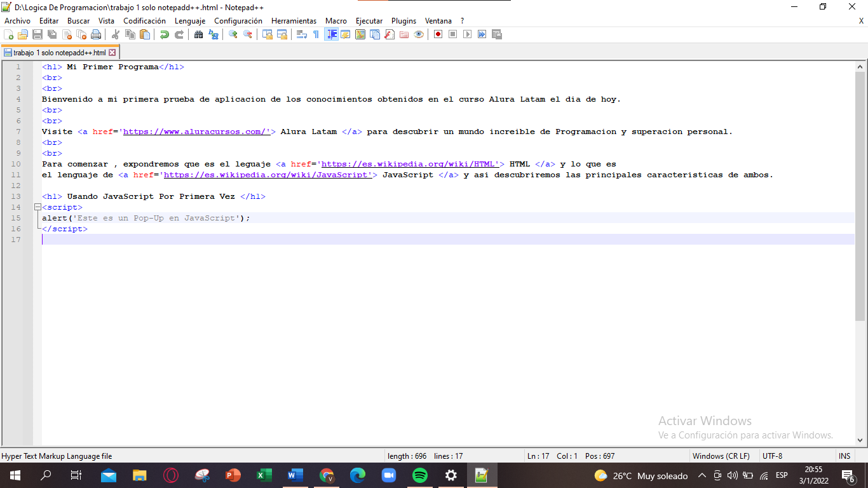The image size is (868, 488).
Task: Toggle file monitoring eye icon
Action: tap(419, 34)
